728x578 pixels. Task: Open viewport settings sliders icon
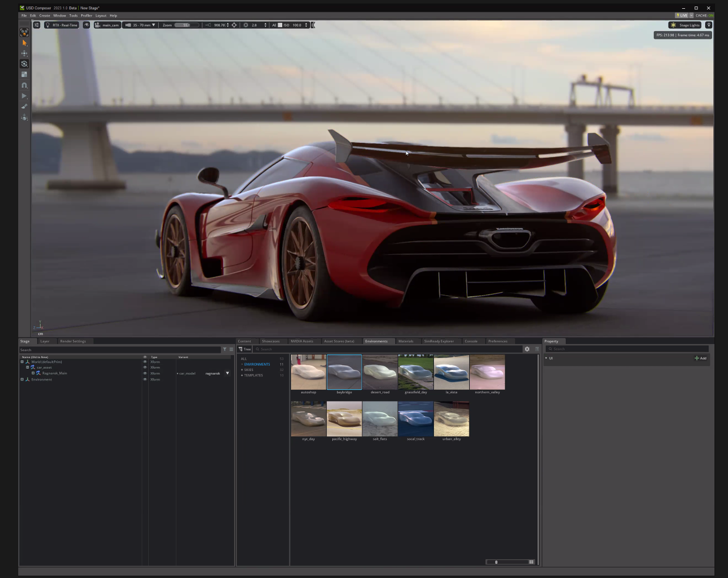[36, 25]
